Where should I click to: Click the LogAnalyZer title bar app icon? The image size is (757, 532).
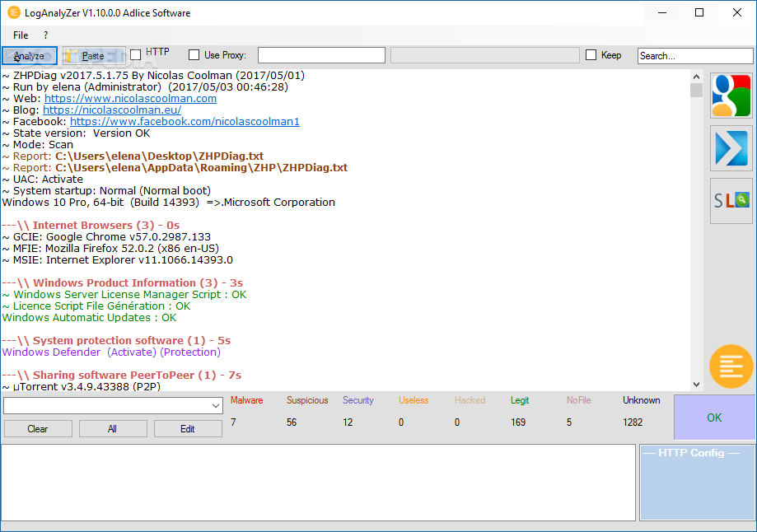tap(13, 13)
